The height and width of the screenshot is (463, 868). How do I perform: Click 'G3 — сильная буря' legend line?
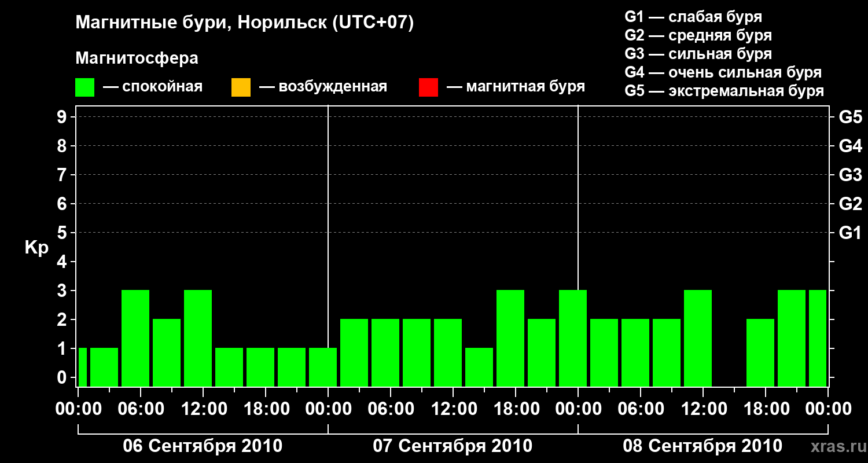[698, 54]
